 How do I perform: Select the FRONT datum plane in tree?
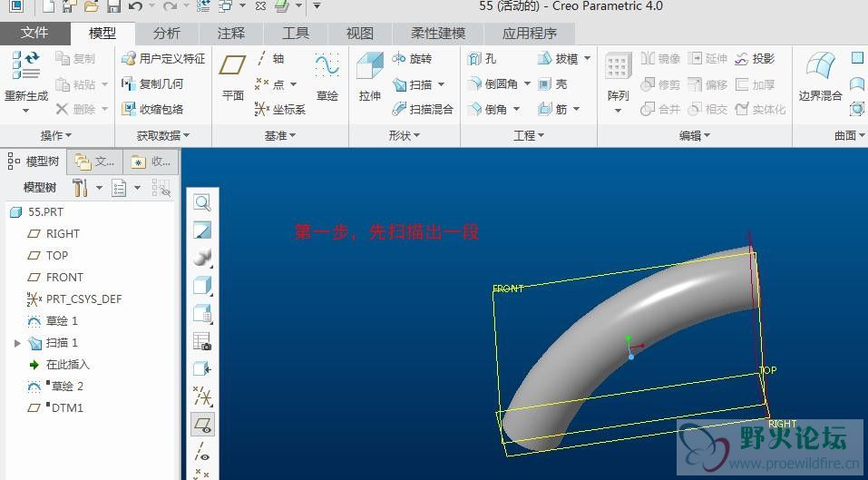(x=54, y=278)
